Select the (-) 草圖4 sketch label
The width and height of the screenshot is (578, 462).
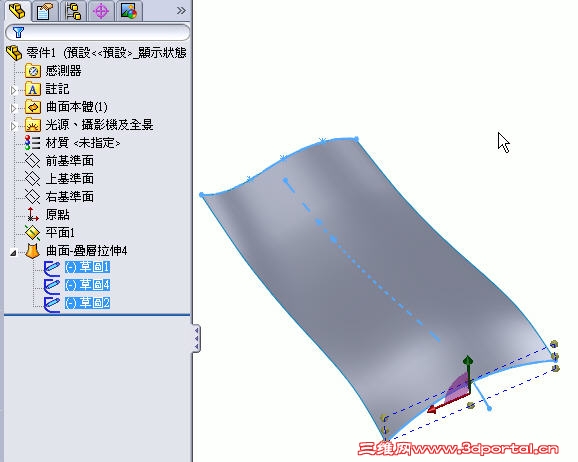(x=87, y=285)
